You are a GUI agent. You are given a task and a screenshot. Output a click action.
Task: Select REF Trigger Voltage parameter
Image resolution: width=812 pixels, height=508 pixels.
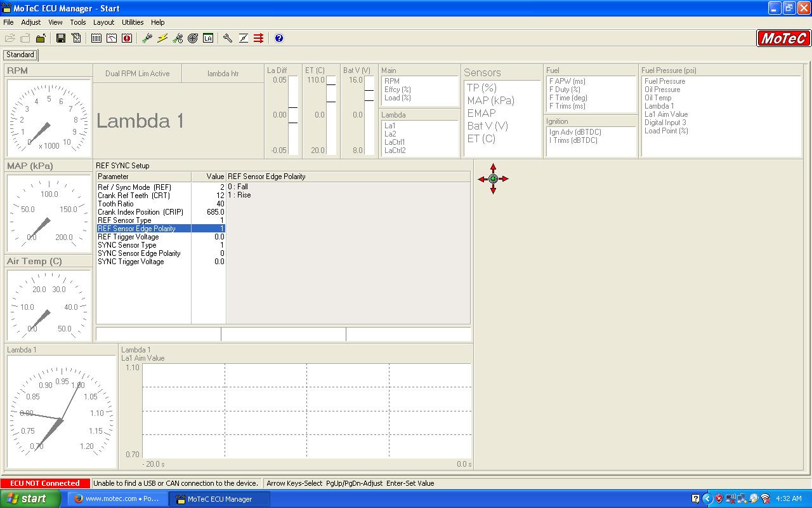161,237
